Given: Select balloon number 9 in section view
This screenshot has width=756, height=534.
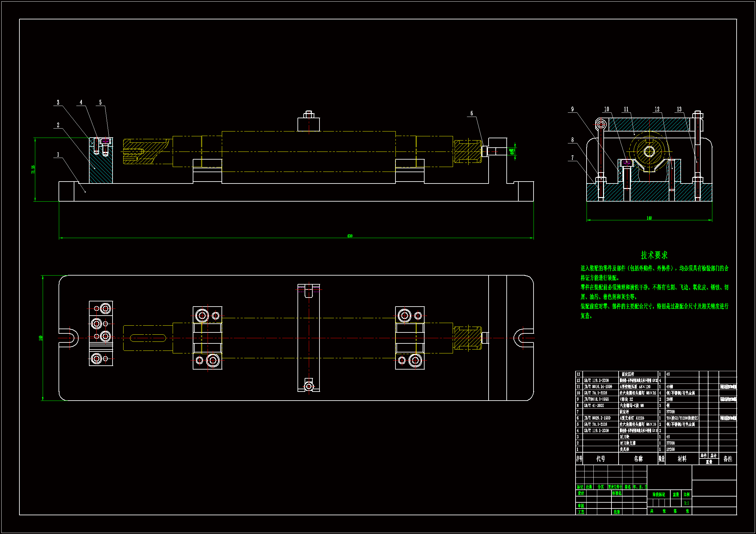Looking at the screenshot, I should pyautogui.click(x=572, y=109).
